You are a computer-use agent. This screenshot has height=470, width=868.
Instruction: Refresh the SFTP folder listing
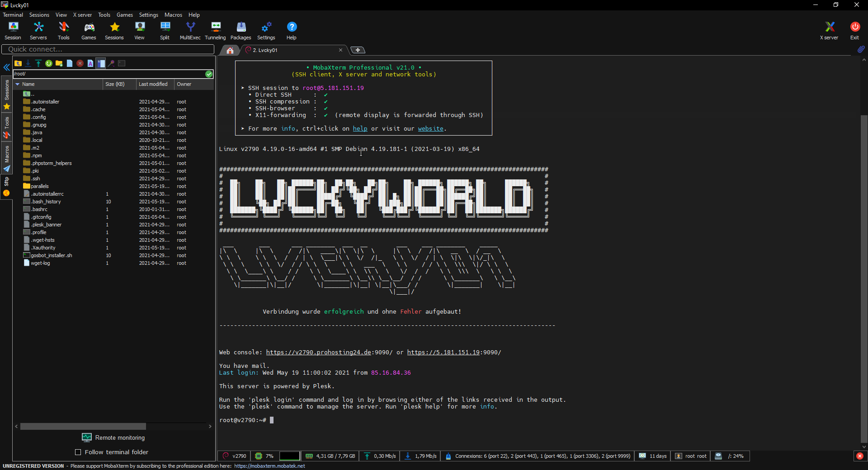coord(49,63)
